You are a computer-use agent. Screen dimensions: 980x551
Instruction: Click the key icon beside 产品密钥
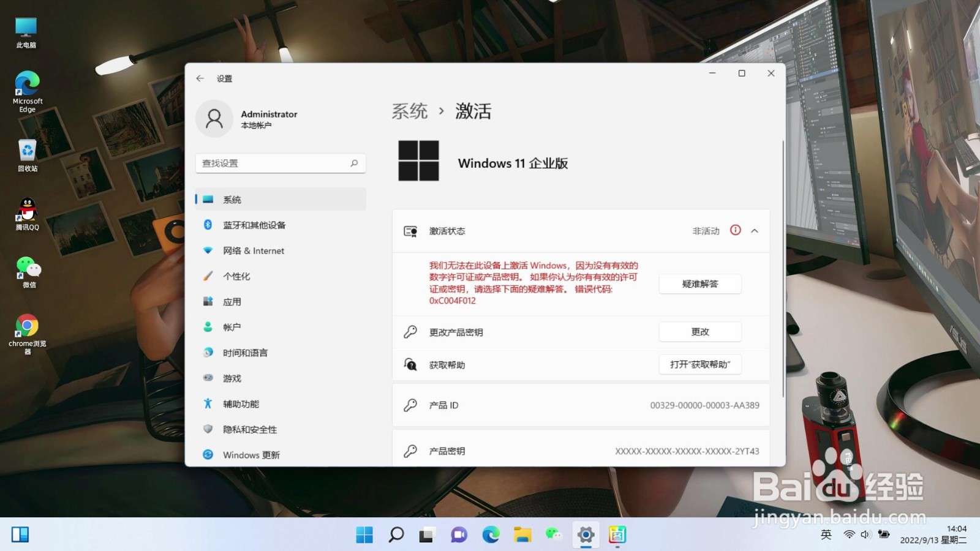(x=410, y=451)
